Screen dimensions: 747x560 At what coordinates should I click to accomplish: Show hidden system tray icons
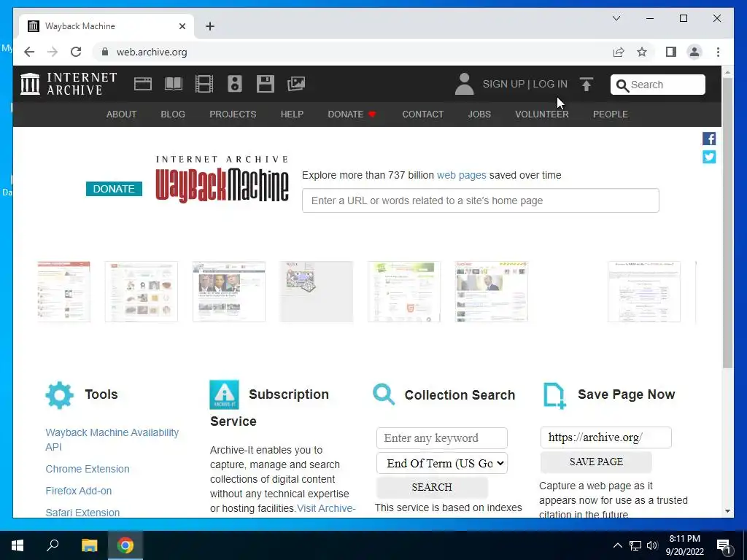[617, 545]
